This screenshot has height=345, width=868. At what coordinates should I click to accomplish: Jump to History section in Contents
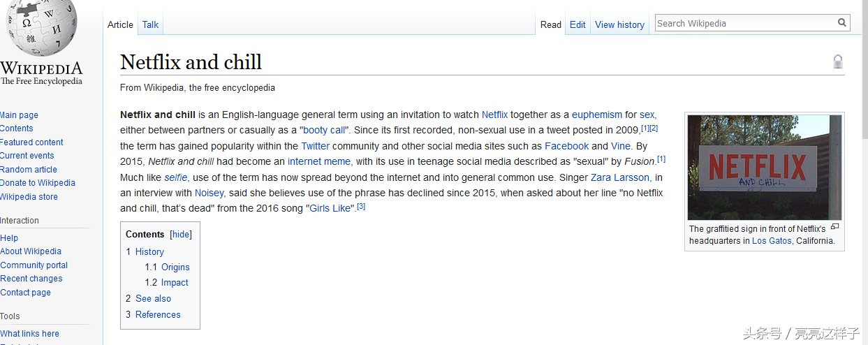click(x=149, y=251)
